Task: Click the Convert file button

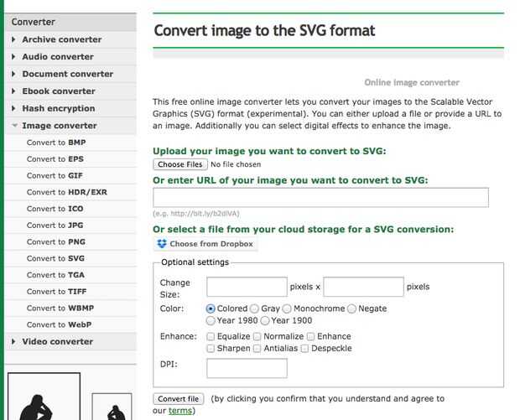Action: (x=179, y=398)
